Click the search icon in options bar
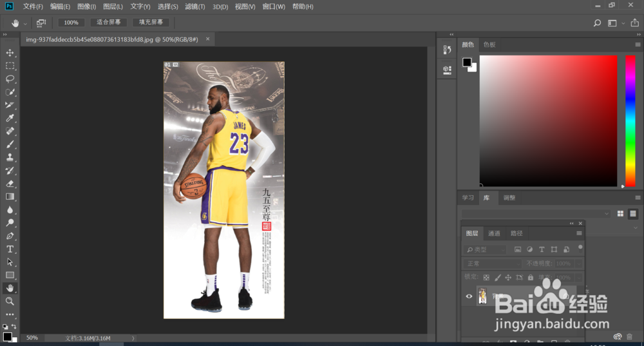The height and width of the screenshot is (346, 644). click(597, 23)
